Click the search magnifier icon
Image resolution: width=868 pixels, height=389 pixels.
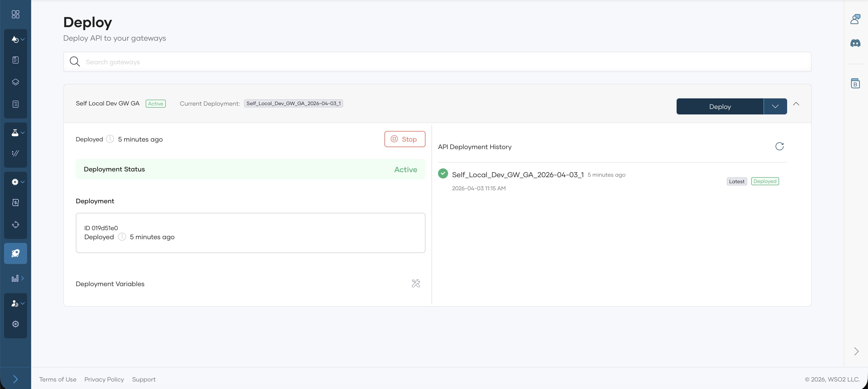tap(75, 62)
